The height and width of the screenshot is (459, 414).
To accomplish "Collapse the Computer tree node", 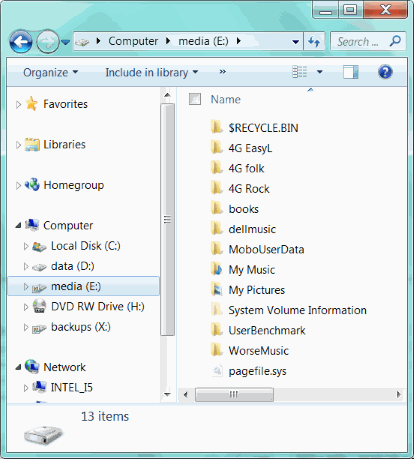I will pyautogui.click(x=18, y=226).
